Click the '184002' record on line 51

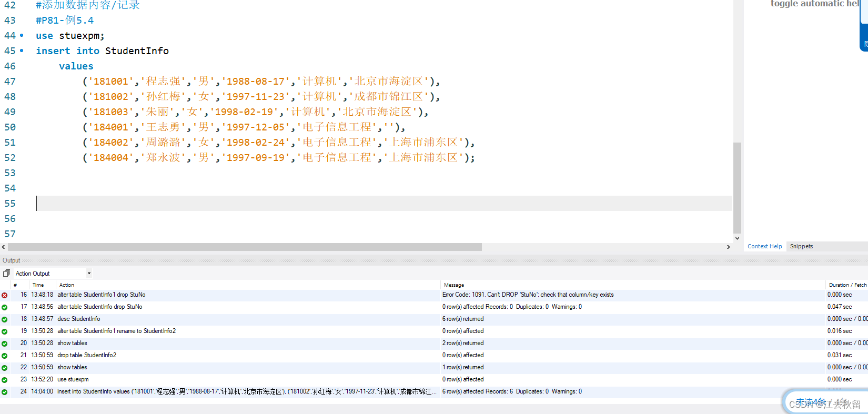(x=278, y=143)
